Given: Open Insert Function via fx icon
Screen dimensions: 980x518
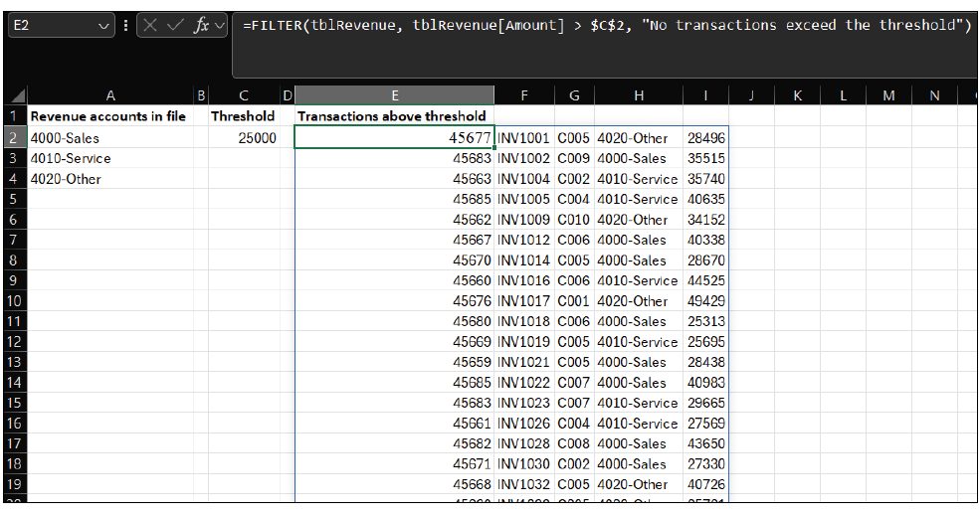Looking at the screenshot, I should tap(201, 26).
